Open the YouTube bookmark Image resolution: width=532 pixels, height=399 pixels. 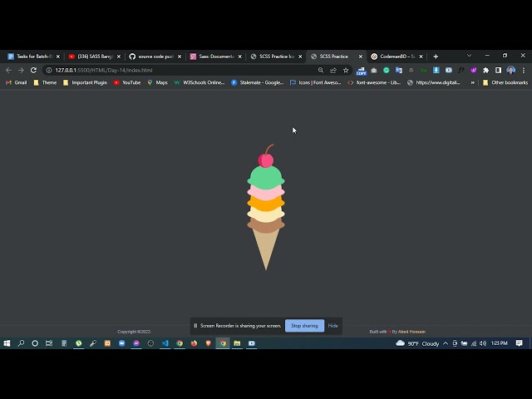(127, 82)
